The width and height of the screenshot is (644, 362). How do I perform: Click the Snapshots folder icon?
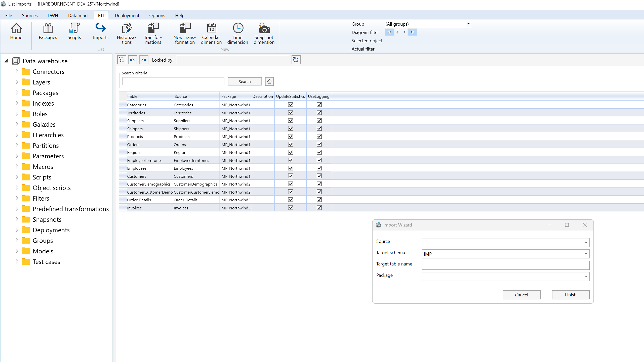tap(26, 219)
